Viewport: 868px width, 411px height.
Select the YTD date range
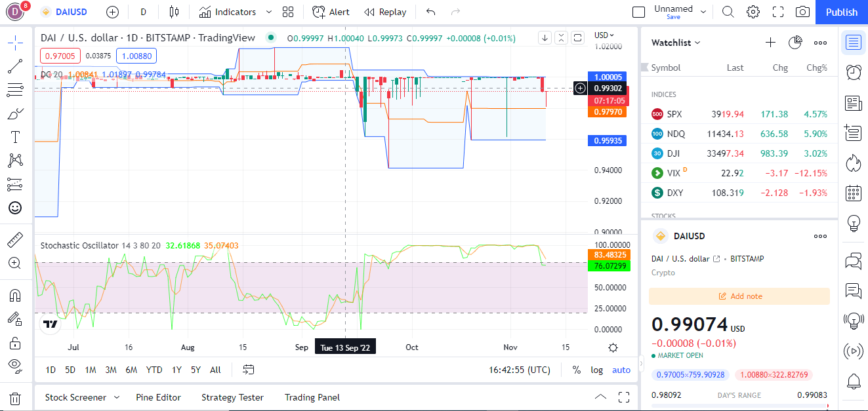point(154,370)
